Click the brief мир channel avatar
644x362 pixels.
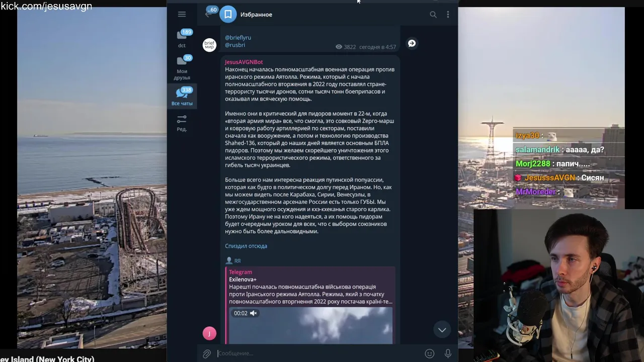(209, 45)
